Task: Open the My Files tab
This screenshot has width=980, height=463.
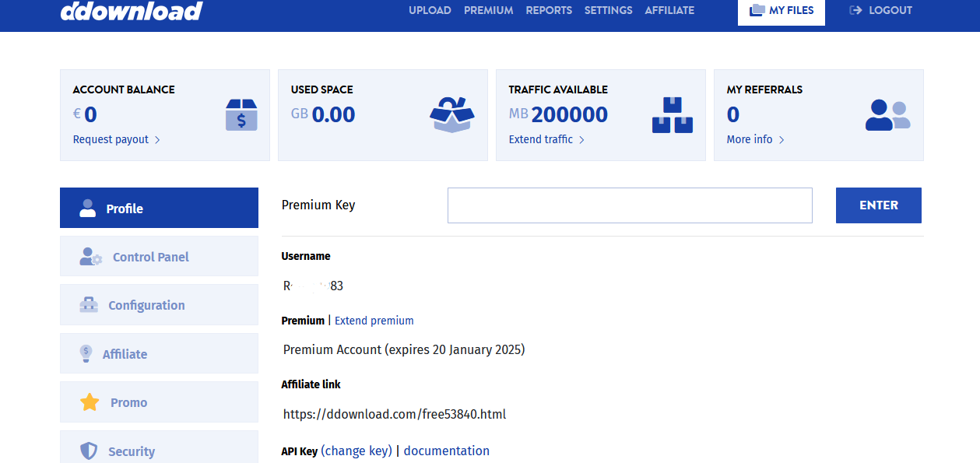Action: tap(782, 11)
